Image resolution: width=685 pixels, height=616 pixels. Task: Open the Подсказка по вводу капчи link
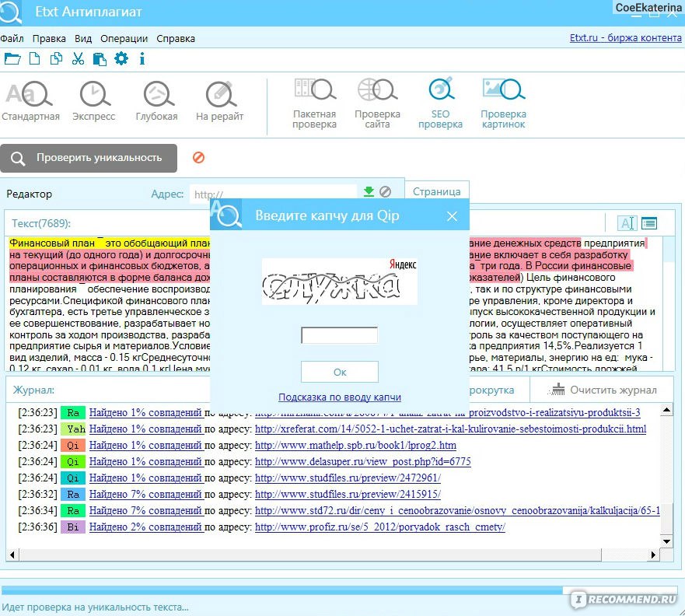pyautogui.click(x=340, y=397)
